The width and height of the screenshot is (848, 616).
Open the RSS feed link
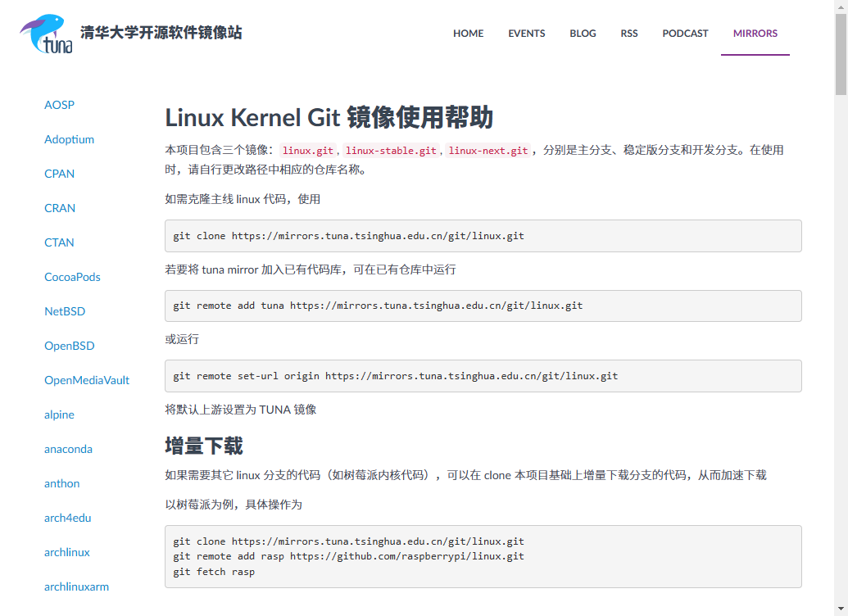click(629, 33)
